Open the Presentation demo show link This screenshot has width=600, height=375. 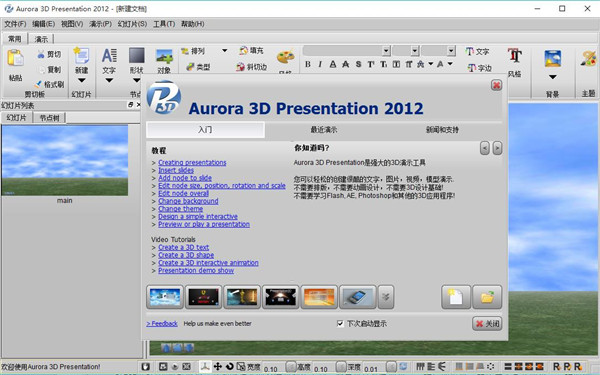196,271
